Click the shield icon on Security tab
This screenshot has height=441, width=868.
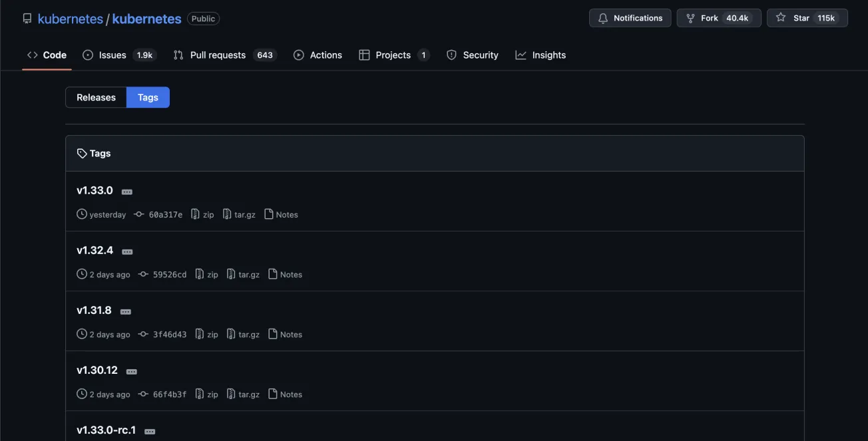tap(451, 55)
